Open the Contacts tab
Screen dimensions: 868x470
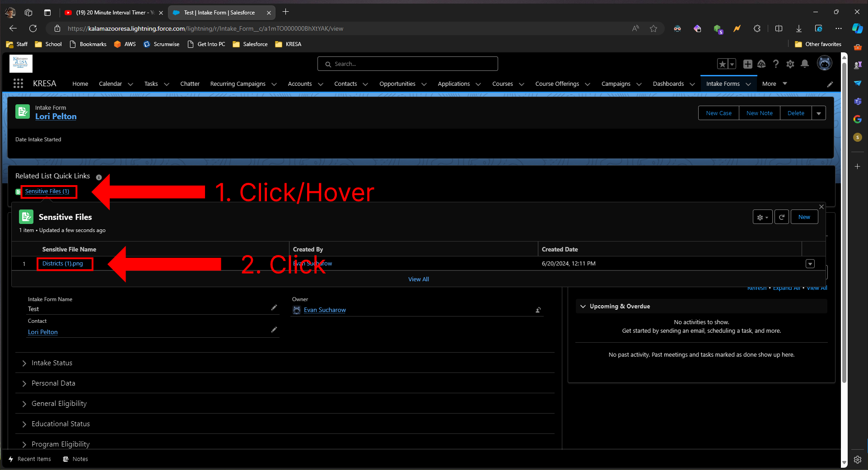pos(345,84)
